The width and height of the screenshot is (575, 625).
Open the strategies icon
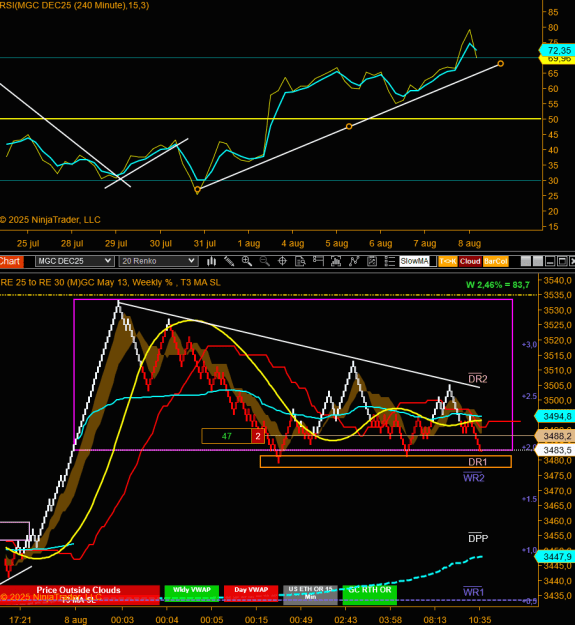pyautogui.click(x=372, y=261)
